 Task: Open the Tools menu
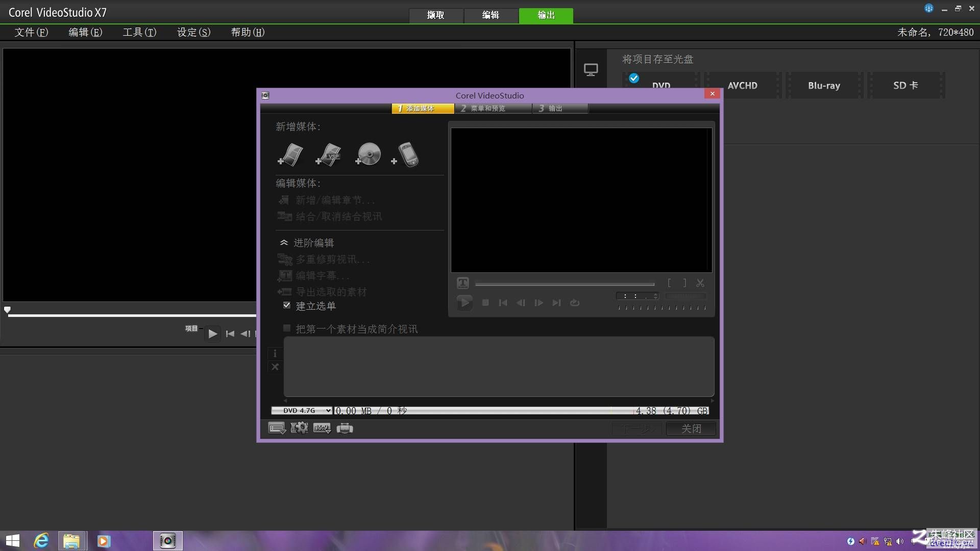[x=139, y=32]
